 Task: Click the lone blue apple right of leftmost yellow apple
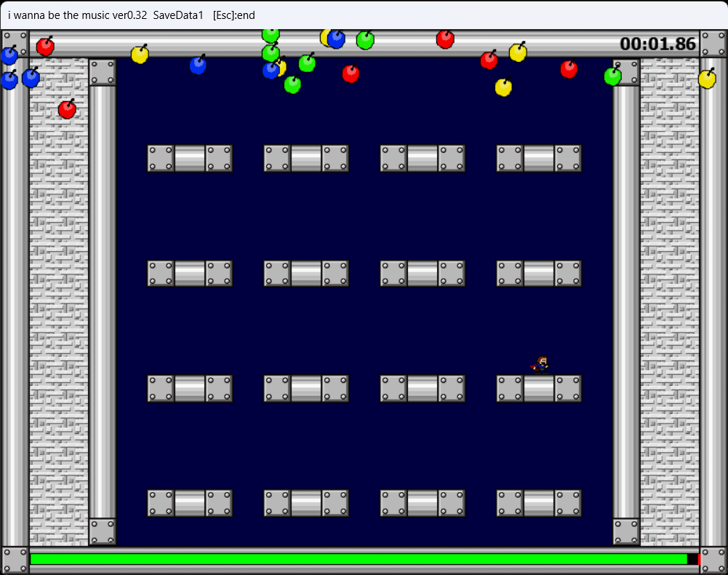(x=199, y=65)
